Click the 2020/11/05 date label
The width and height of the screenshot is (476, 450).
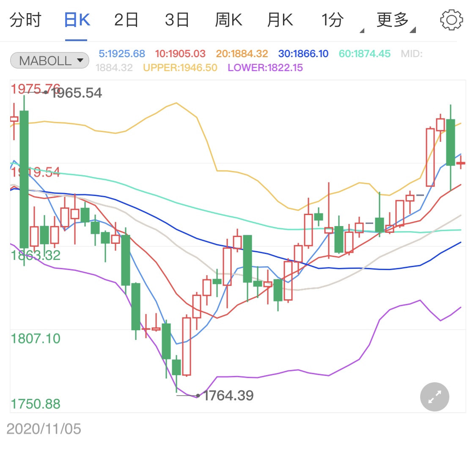pyautogui.click(x=44, y=429)
